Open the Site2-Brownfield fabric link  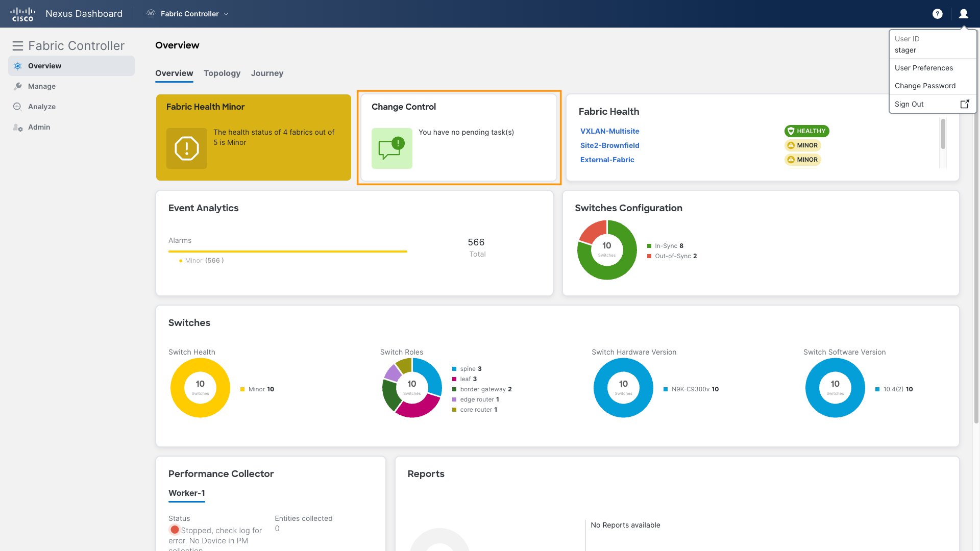(x=609, y=145)
